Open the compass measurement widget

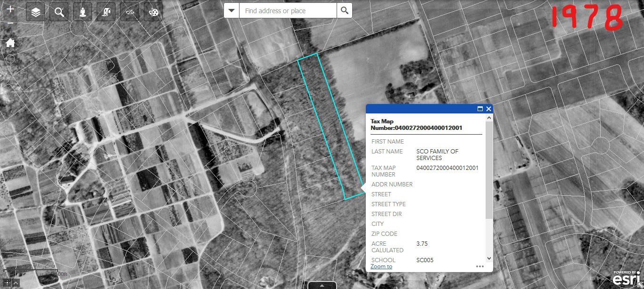click(x=130, y=12)
